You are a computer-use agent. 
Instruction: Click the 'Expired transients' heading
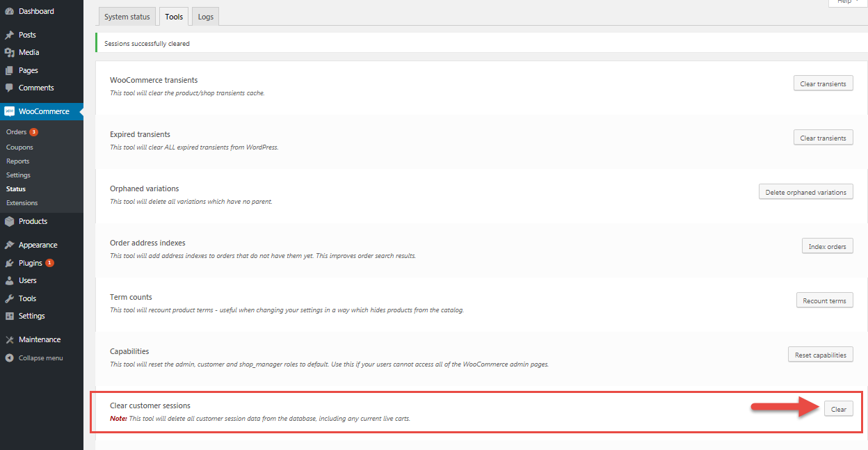[x=140, y=134]
